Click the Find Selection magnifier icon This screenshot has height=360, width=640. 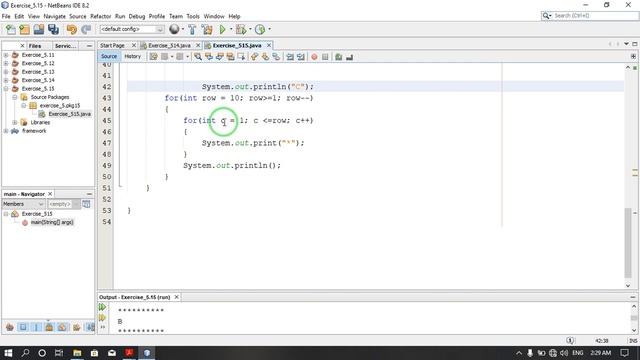coord(198,57)
